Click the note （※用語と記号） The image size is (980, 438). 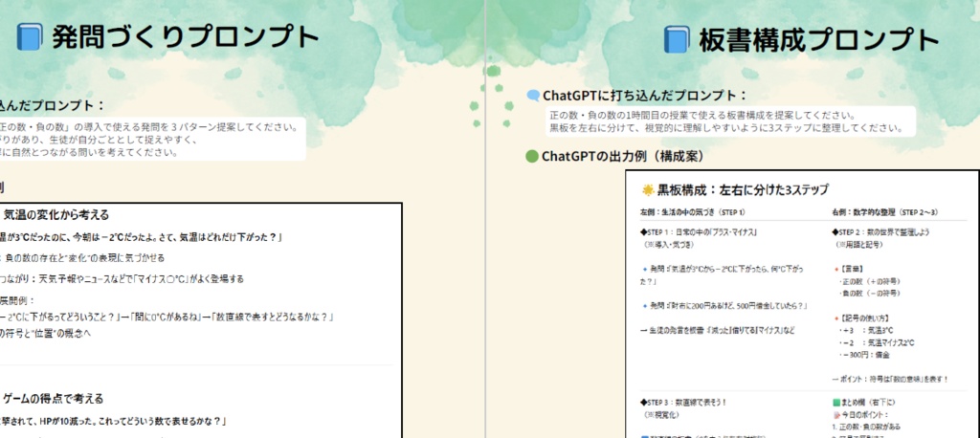point(858,245)
